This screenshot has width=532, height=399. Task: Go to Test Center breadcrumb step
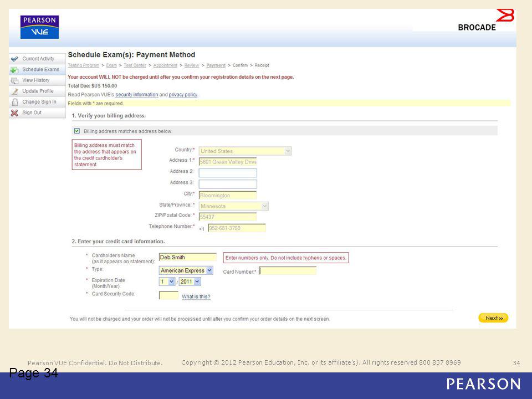coord(135,65)
